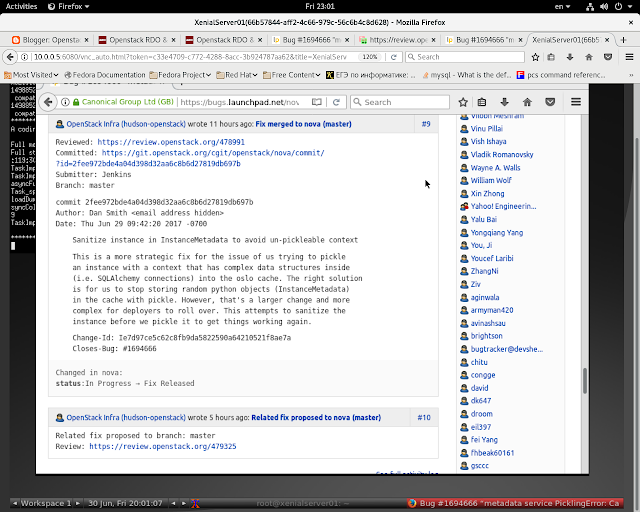Open pcs command reference bookmark

click(561, 75)
